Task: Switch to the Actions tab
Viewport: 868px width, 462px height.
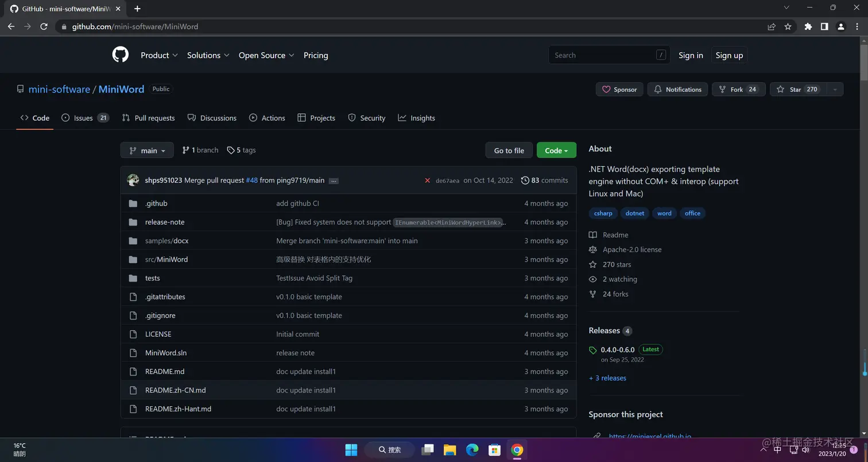Action: pos(267,118)
